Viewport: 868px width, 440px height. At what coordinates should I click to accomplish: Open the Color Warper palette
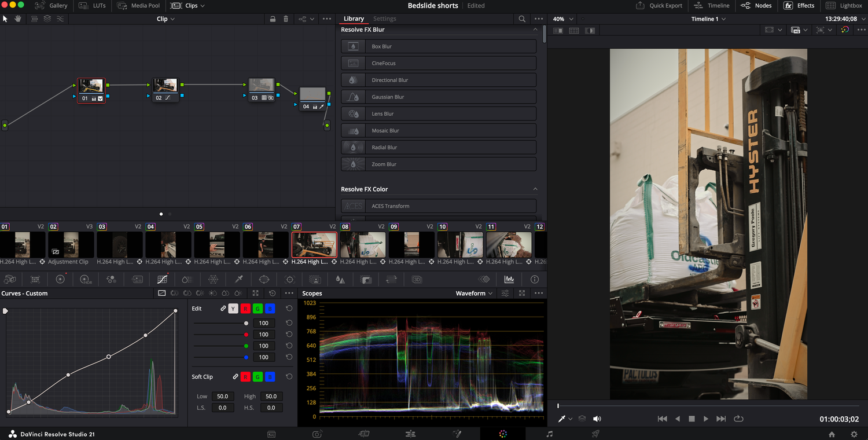213,279
